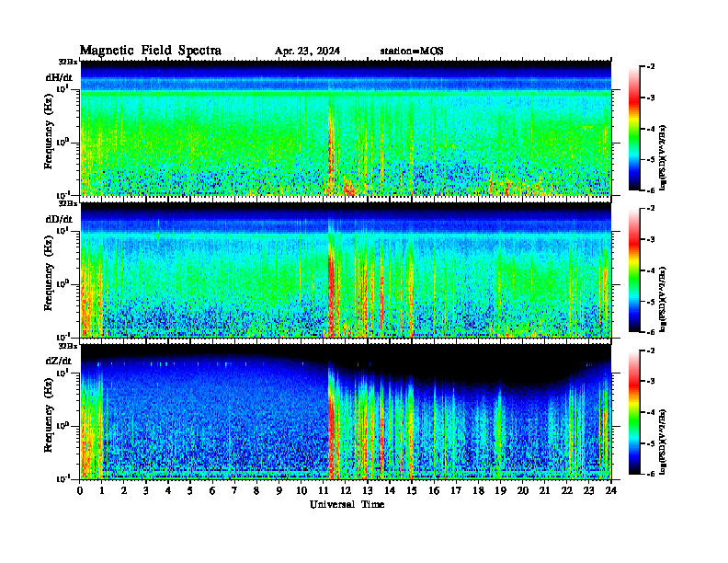Click the '6' hour tick on time axis
This screenshot has width=728, height=563.
coord(212,490)
